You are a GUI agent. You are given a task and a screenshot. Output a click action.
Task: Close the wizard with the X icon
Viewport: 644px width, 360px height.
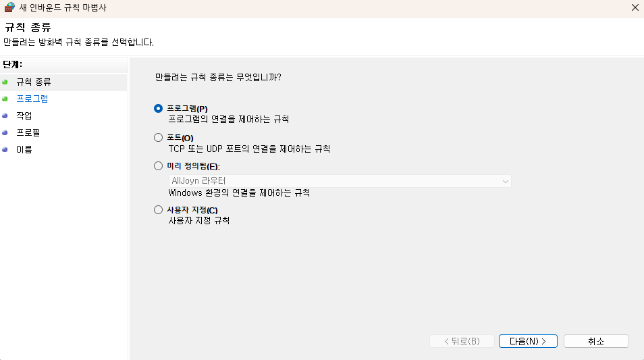click(635, 7)
